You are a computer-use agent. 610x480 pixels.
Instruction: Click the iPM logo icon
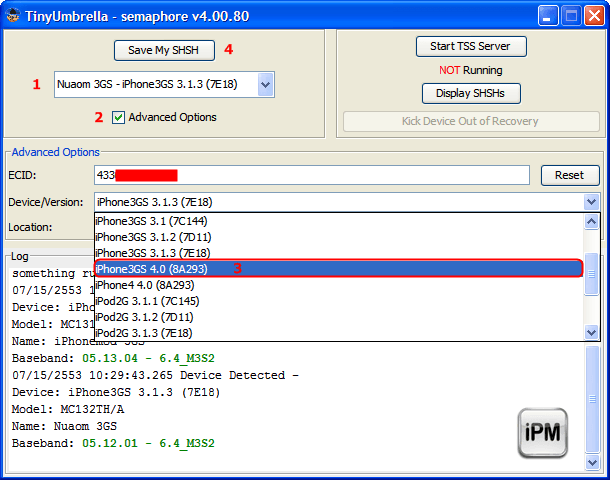(x=543, y=433)
